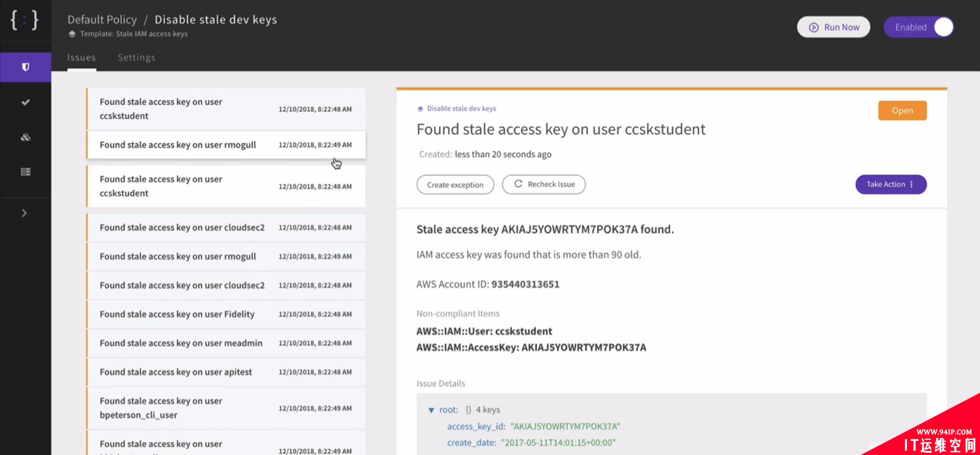Click the Disable stale dev keys page title

pyautogui.click(x=216, y=20)
